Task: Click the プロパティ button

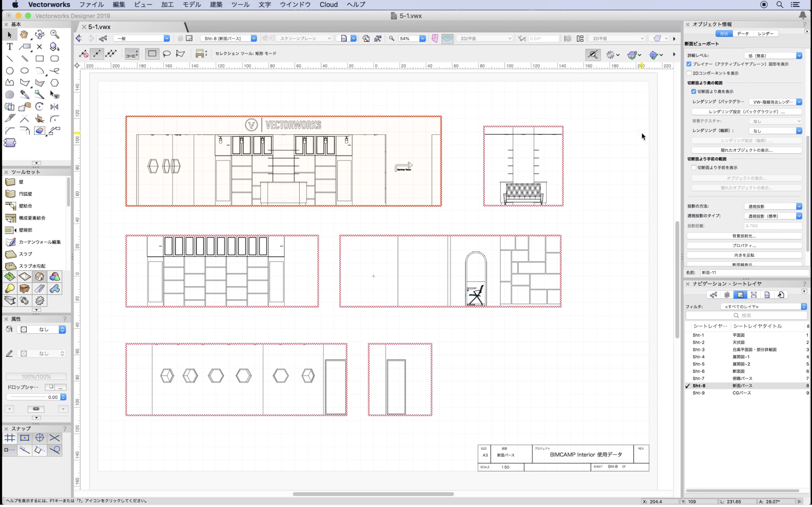Action: point(744,245)
